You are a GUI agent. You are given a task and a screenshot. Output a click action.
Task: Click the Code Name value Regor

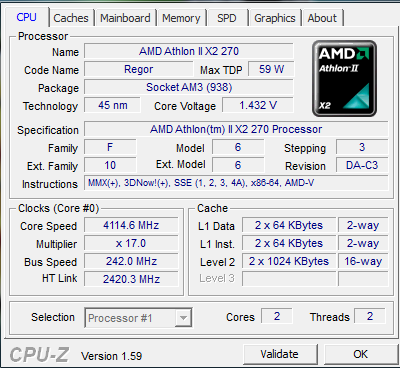[x=139, y=69]
